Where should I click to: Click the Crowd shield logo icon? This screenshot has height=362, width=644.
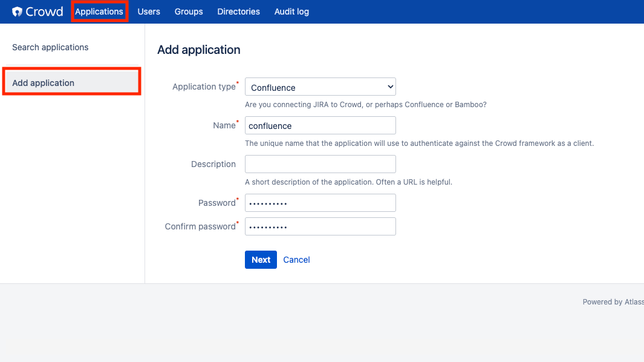(17, 12)
